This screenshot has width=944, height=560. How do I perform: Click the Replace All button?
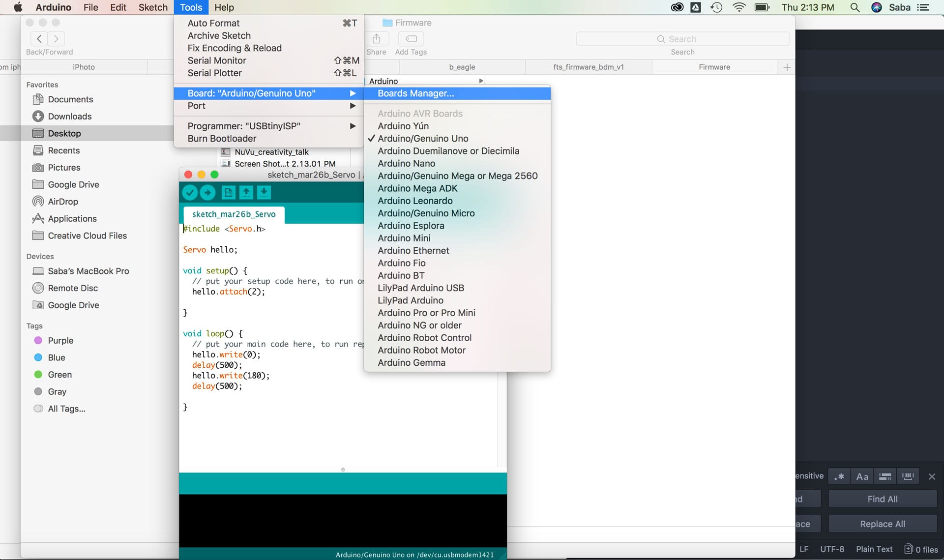pos(883,524)
